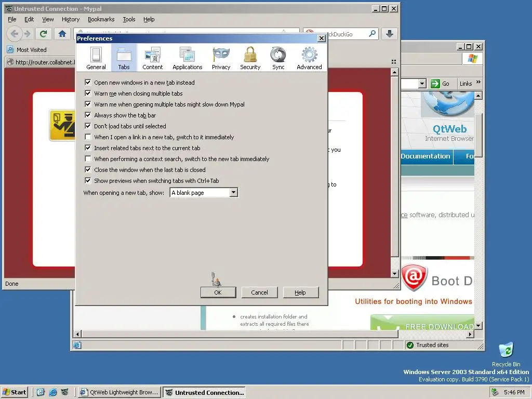The image size is (532, 399).
Task: Go forward with Mypal forward arrow
Action: click(28, 34)
